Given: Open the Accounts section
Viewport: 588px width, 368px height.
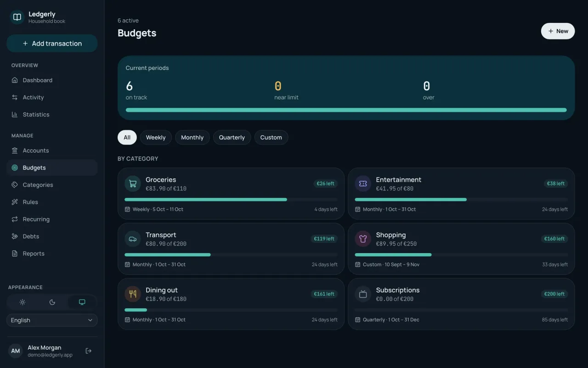Looking at the screenshot, I should 52,150.
